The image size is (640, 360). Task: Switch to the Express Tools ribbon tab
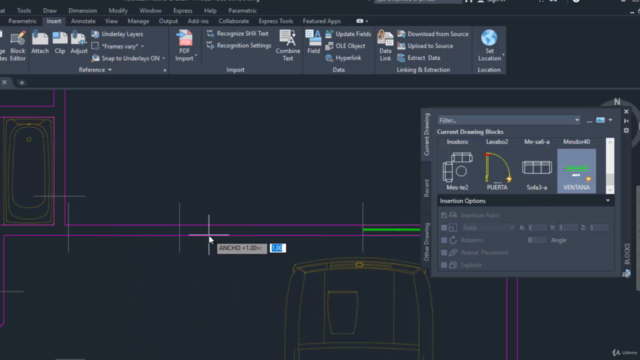click(x=276, y=21)
